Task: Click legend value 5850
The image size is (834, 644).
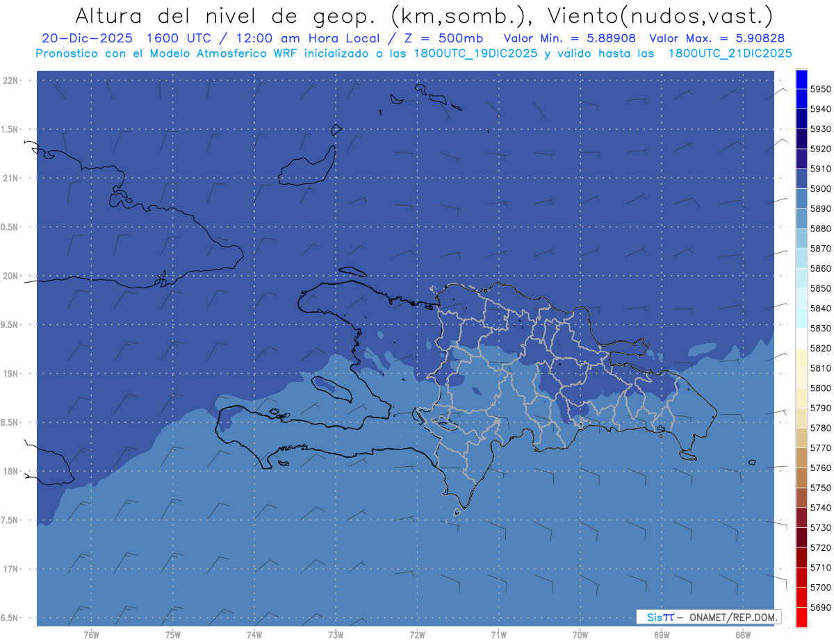Action: click(820, 288)
